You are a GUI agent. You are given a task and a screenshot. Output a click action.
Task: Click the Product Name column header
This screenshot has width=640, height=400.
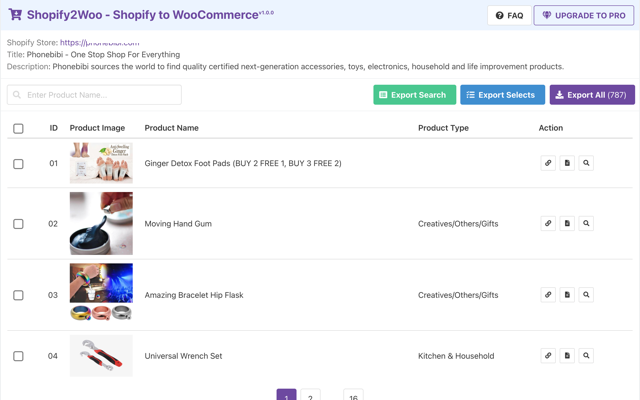[x=171, y=128]
